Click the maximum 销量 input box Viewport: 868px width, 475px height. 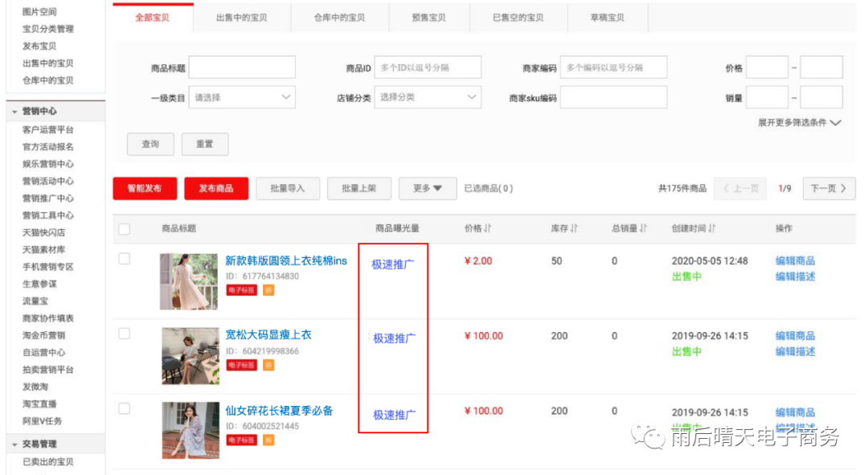821,97
